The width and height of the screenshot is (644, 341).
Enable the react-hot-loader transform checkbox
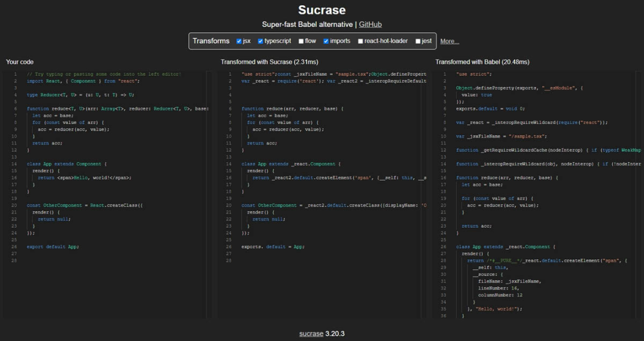click(361, 41)
